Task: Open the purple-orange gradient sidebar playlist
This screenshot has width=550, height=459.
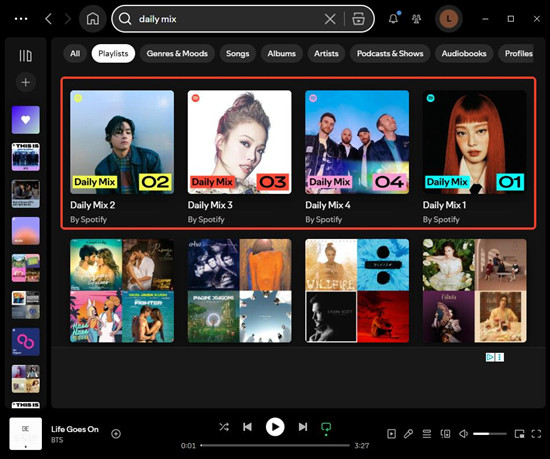Action: [x=26, y=231]
